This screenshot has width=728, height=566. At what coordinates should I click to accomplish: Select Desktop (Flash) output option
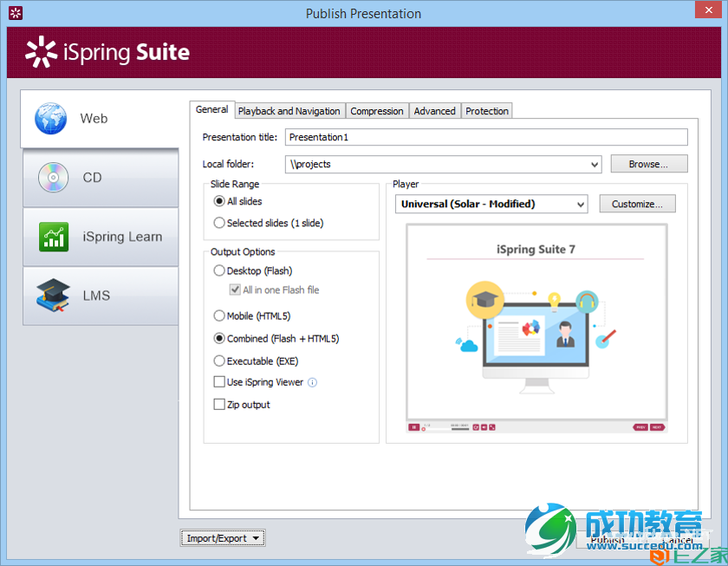(252, 271)
